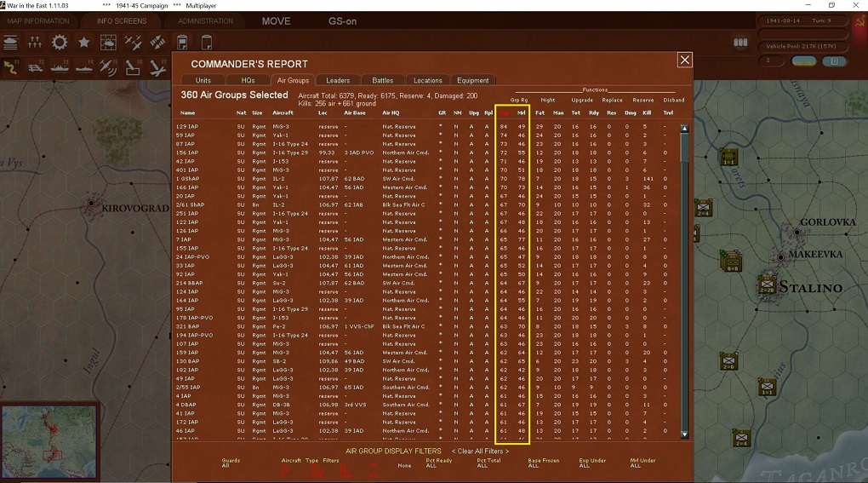
Task: Toggle the Pct Ready filter value ALL
Action: click(x=431, y=466)
